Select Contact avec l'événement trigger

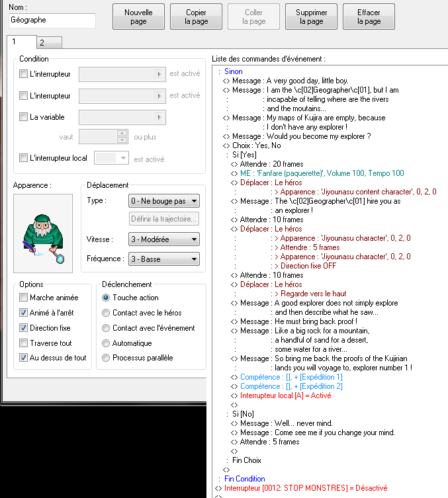click(106, 328)
